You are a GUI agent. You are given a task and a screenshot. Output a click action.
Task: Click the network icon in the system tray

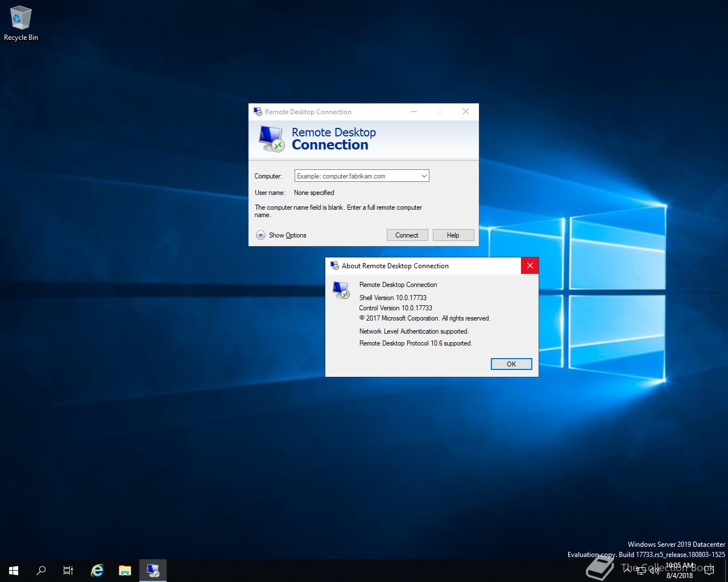coord(640,571)
